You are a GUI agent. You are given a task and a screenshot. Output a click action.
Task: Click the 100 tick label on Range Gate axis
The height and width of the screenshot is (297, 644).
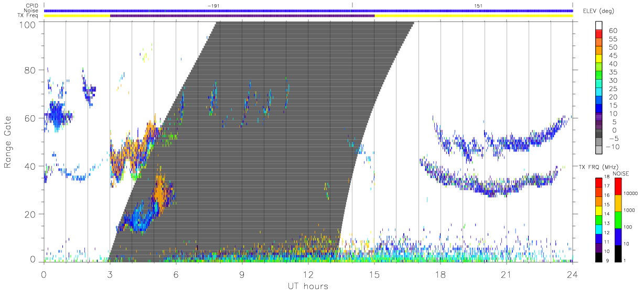tap(27, 25)
